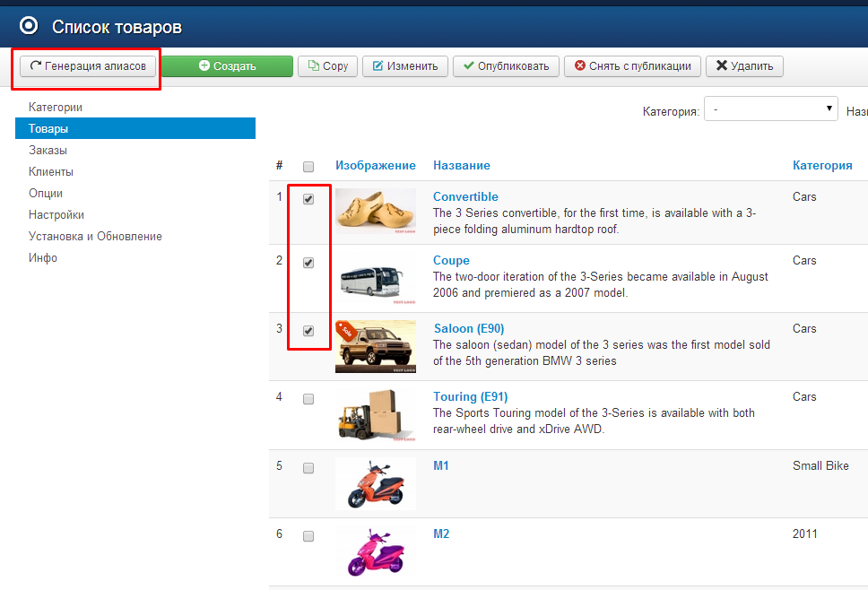
Task: Click Изменить edit button
Action: point(405,66)
